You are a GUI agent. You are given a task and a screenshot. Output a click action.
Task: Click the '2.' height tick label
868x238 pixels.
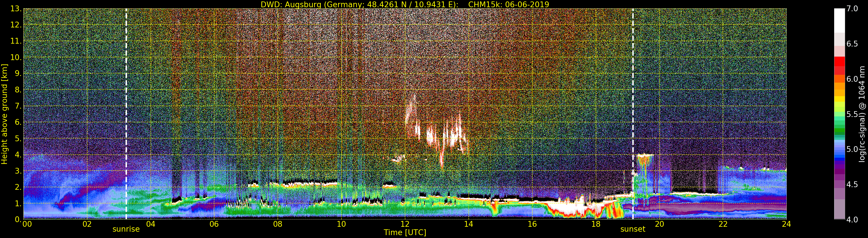18,187
